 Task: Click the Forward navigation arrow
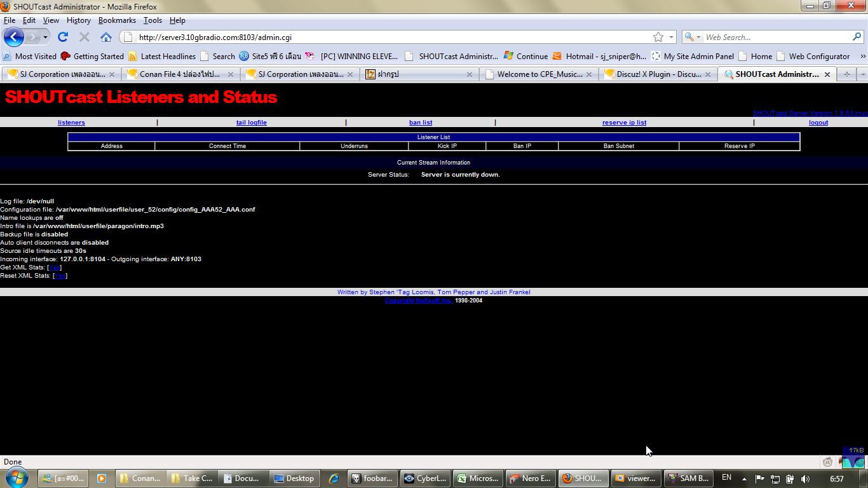pyautogui.click(x=32, y=37)
